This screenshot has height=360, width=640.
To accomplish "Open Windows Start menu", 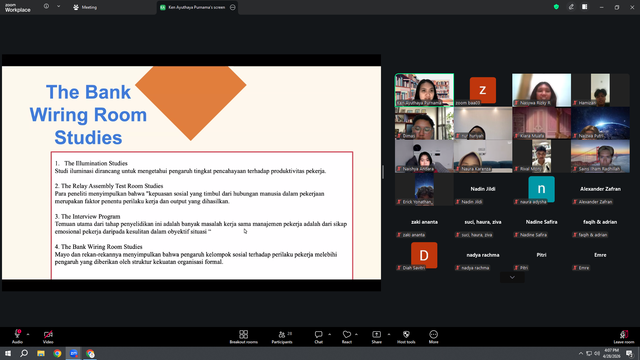I will (8, 353).
